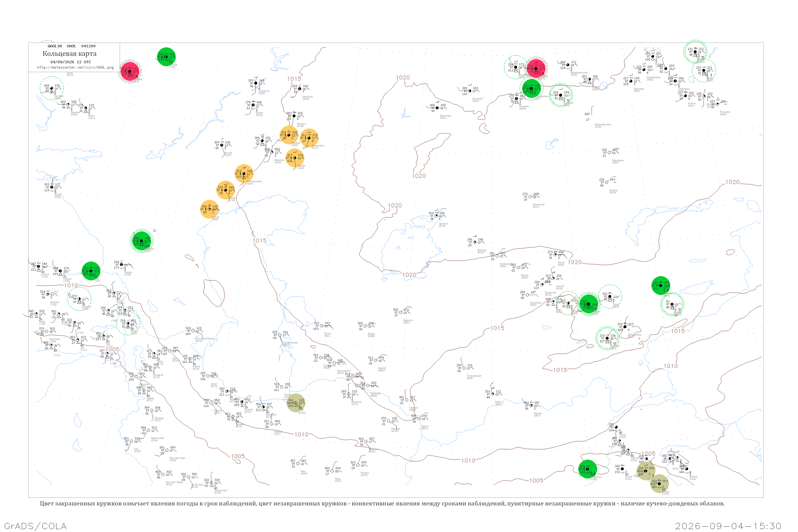Click the GrADS/COLA credit label
Screen dimensions: 798x532
click(x=35, y=526)
